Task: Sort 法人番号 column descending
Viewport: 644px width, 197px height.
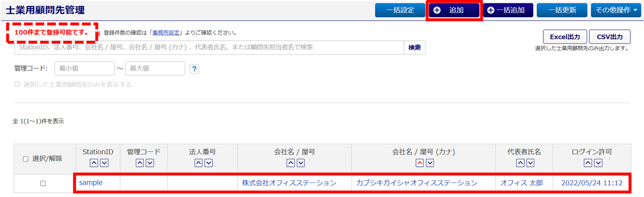Action: pyautogui.click(x=208, y=163)
